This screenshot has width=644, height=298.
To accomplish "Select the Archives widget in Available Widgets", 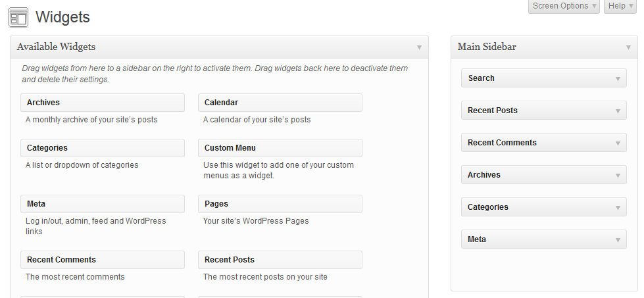I will point(102,103).
